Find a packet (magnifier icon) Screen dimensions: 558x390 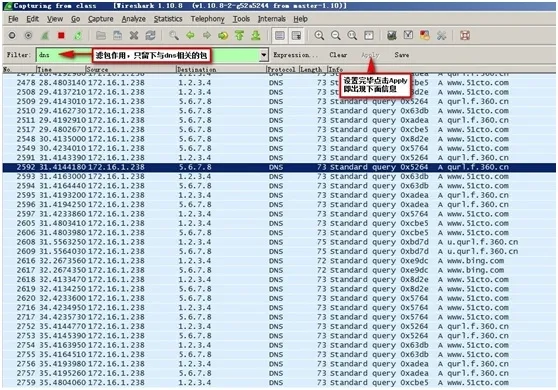(x=174, y=36)
